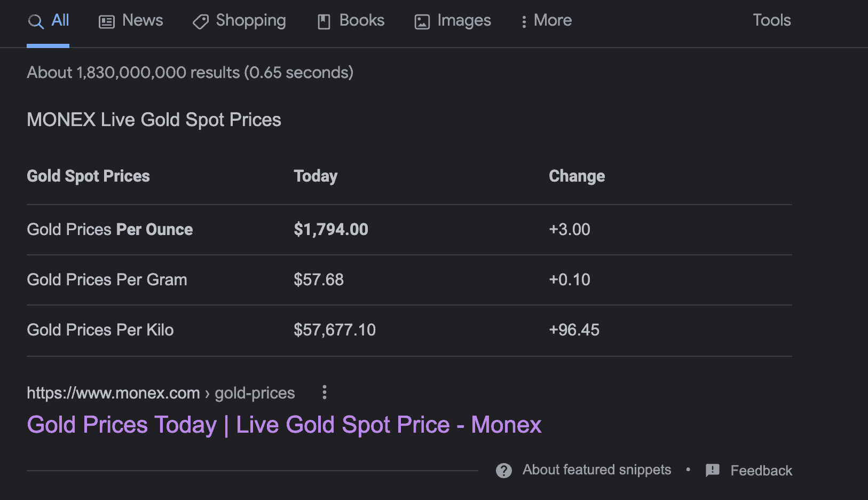Click the Feedback flag icon

click(713, 470)
